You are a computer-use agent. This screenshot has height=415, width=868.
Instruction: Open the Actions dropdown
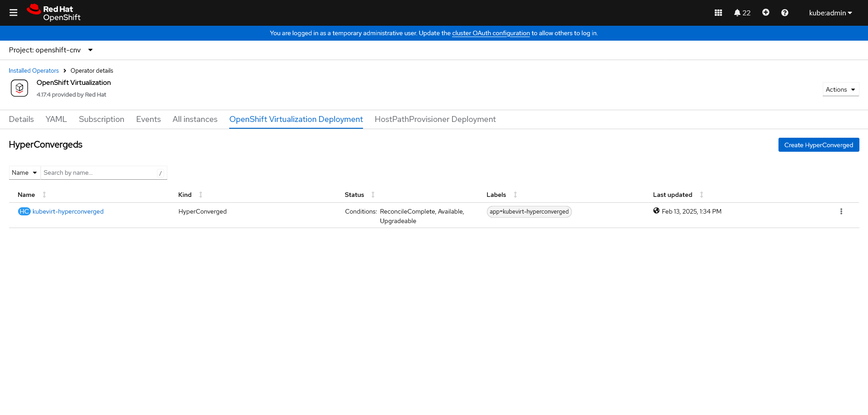[x=840, y=89]
